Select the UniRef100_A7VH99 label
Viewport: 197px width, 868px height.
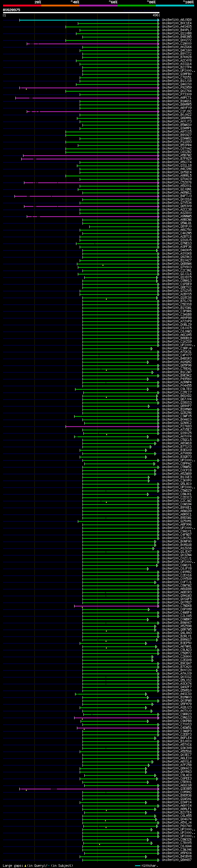click(x=176, y=454)
